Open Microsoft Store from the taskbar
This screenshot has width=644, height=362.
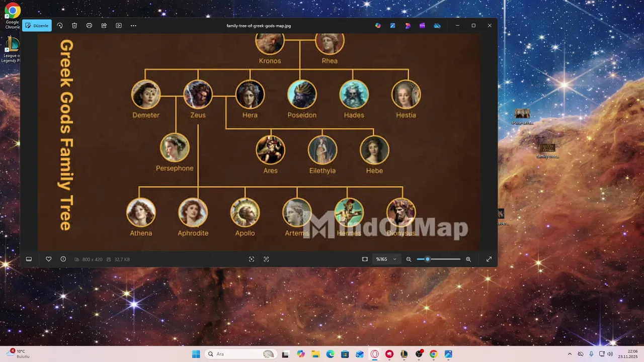tap(345, 354)
